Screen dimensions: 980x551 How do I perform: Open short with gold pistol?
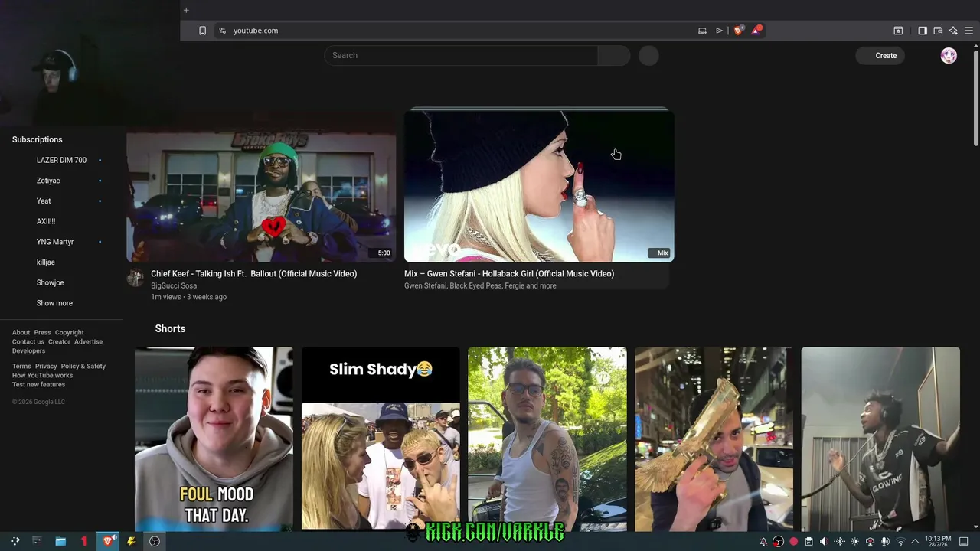[x=714, y=439]
